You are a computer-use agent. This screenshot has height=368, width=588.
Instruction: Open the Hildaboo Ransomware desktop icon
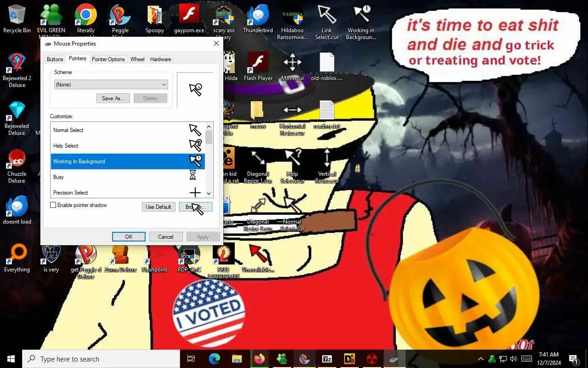(x=292, y=22)
